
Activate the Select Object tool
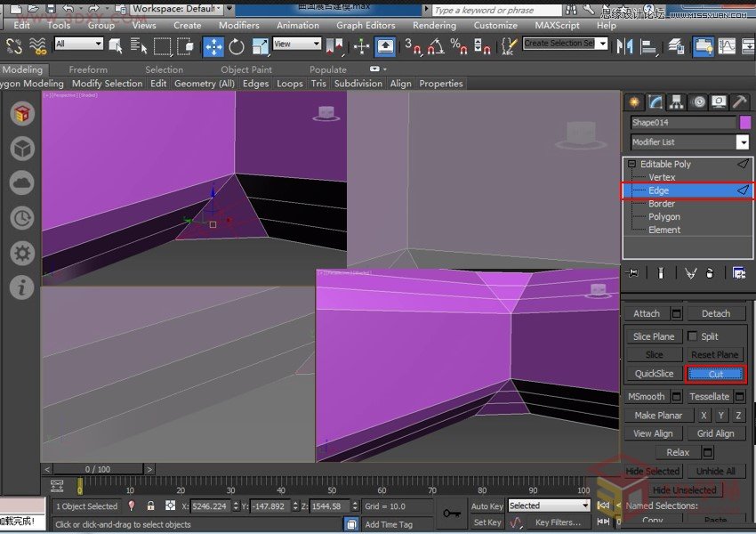tap(116, 47)
